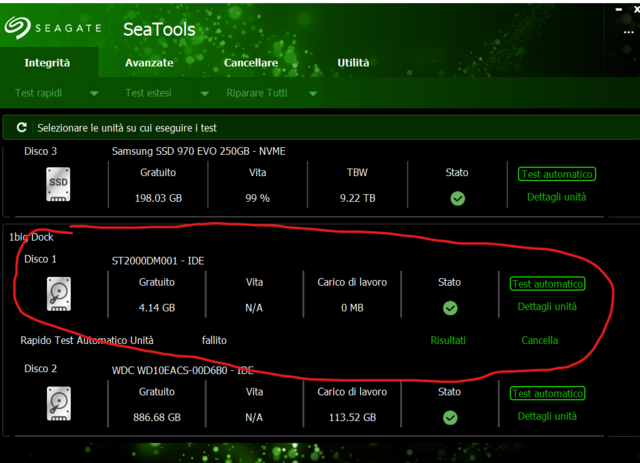Click the SeaTools title text

(x=159, y=29)
